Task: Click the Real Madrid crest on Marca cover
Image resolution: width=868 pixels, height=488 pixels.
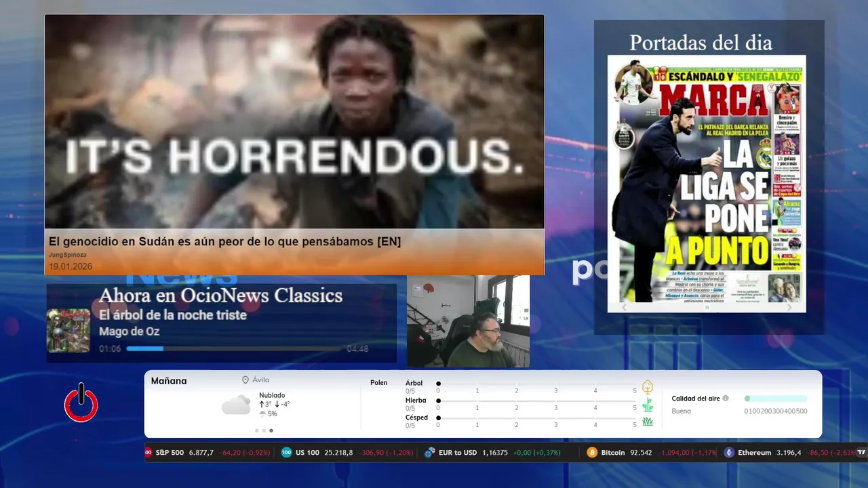Action: [x=764, y=154]
